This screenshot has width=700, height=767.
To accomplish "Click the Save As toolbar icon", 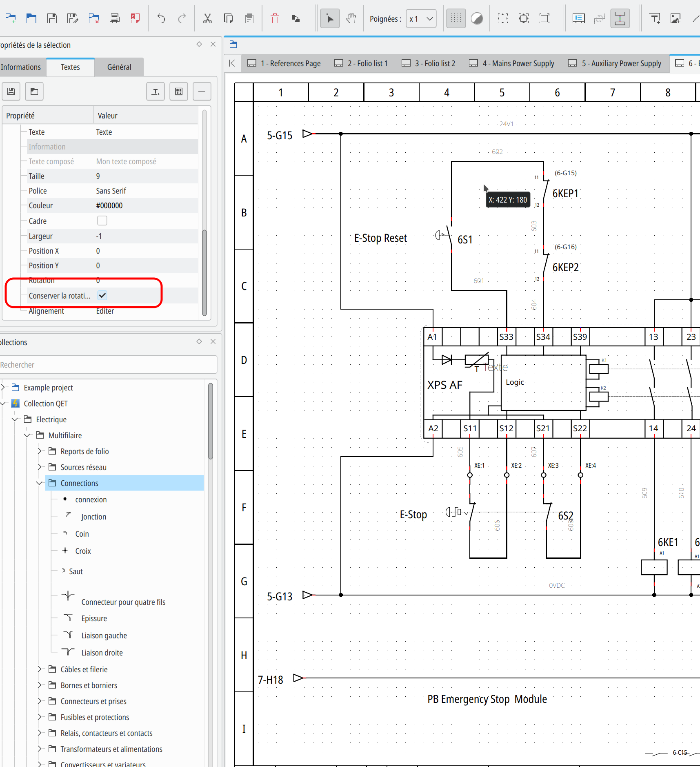I will pyautogui.click(x=73, y=18).
